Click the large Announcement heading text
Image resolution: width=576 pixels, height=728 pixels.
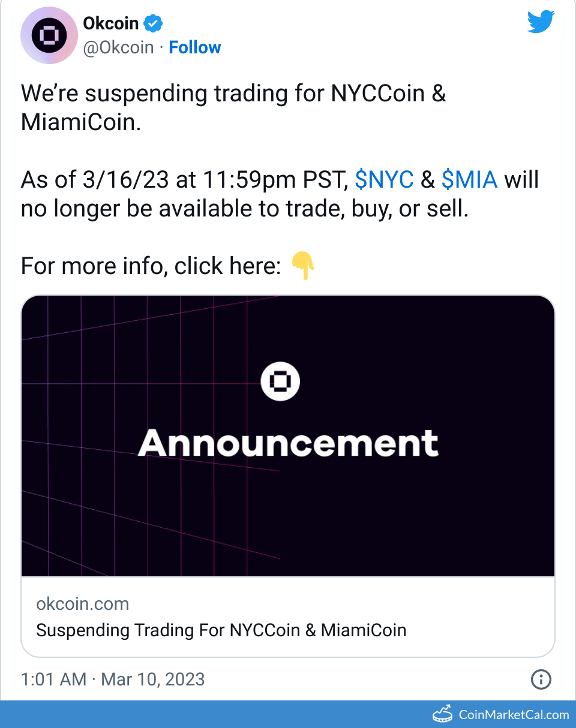point(288,443)
